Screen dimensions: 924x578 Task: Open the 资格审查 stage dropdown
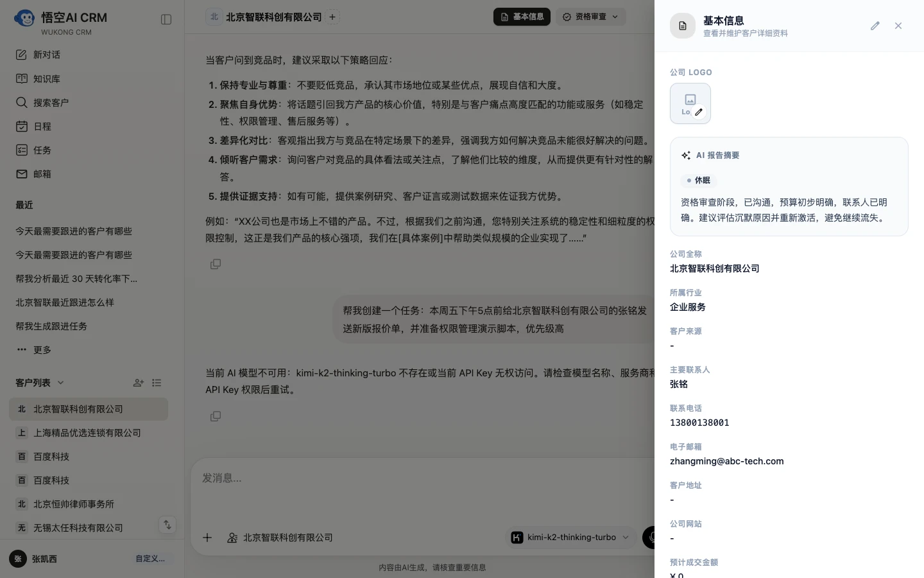[590, 17]
